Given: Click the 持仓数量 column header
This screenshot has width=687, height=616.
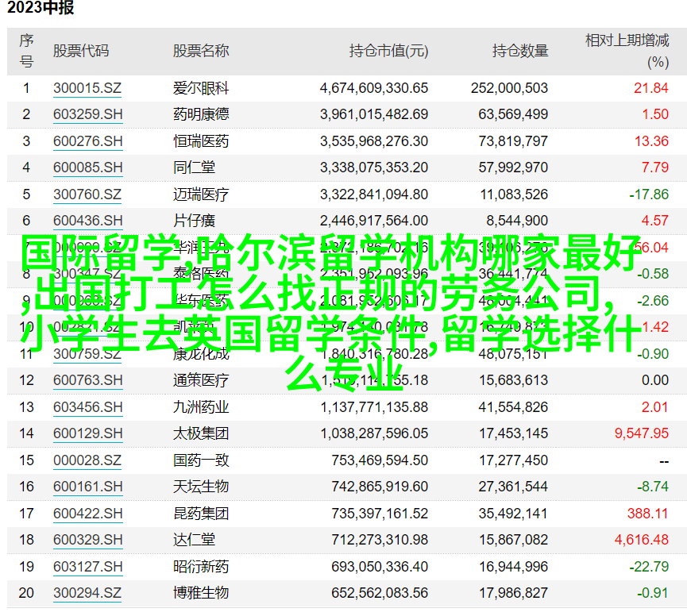Looking at the screenshot, I should coord(520,51).
